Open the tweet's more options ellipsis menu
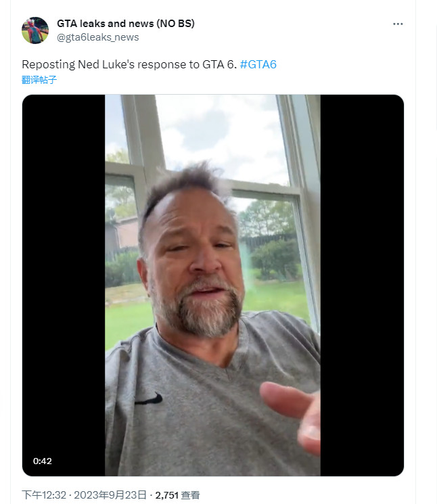 [x=398, y=24]
